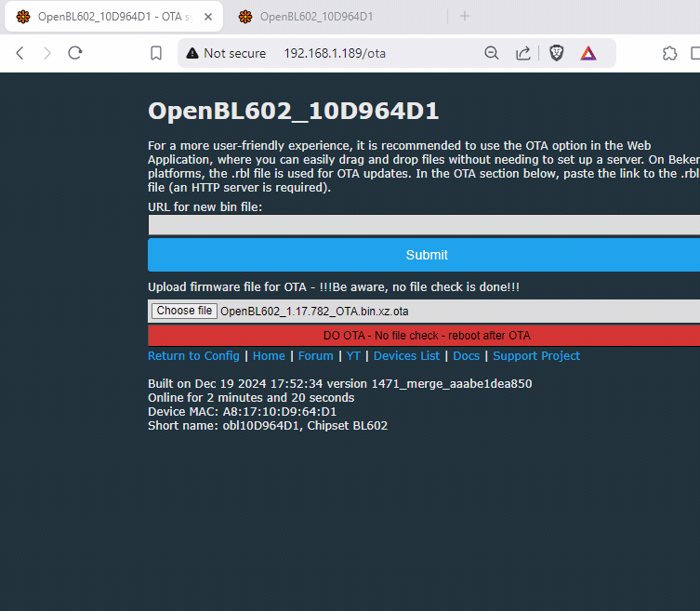Screen dimensions: 700x611
Task: Click the Choose file button
Action: pyautogui.click(x=184, y=311)
